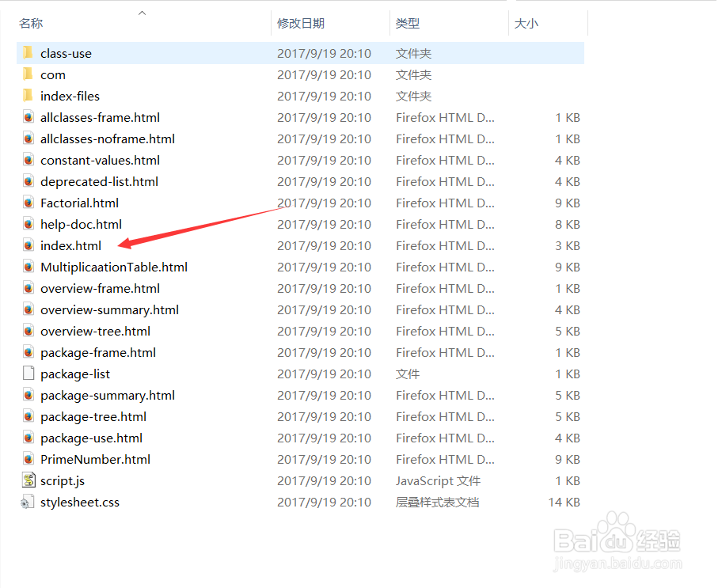Click the Firefox icon beside MultiplicaationTable.html
Image resolution: width=722 pixels, height=588 pixels.
(x=28, y=267)
